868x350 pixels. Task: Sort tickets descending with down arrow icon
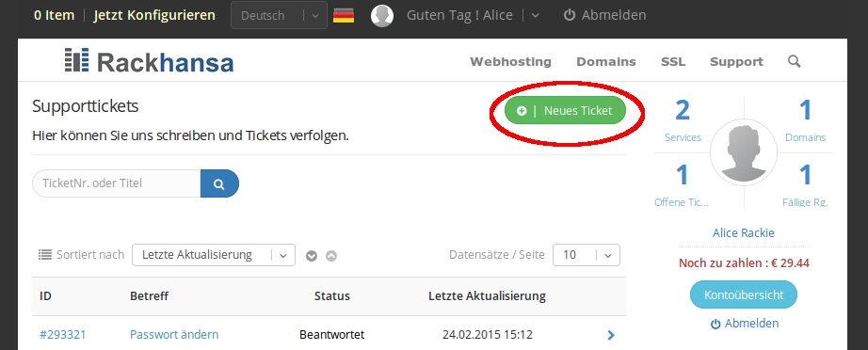(312, 256)
